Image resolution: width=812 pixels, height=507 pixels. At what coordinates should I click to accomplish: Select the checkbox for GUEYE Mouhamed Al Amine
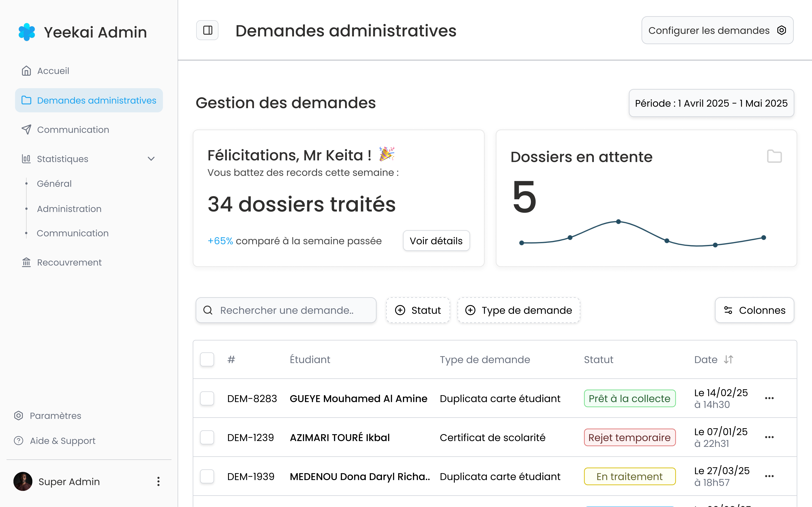[207, 398]
